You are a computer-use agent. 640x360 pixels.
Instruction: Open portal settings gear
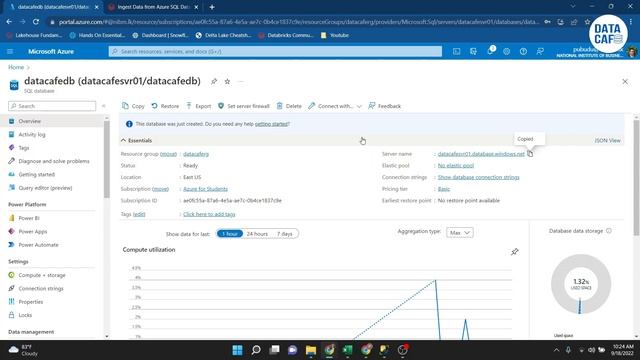click(507, 51)
